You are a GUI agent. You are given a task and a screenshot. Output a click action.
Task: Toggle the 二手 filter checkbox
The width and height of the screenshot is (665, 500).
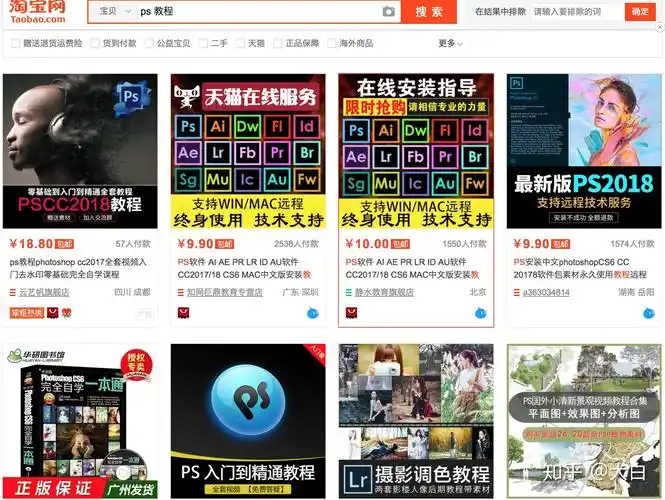(203, 43)
